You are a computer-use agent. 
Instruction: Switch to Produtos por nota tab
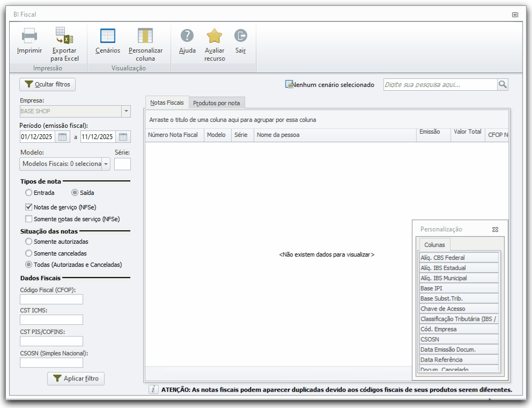tap(217, 103)
